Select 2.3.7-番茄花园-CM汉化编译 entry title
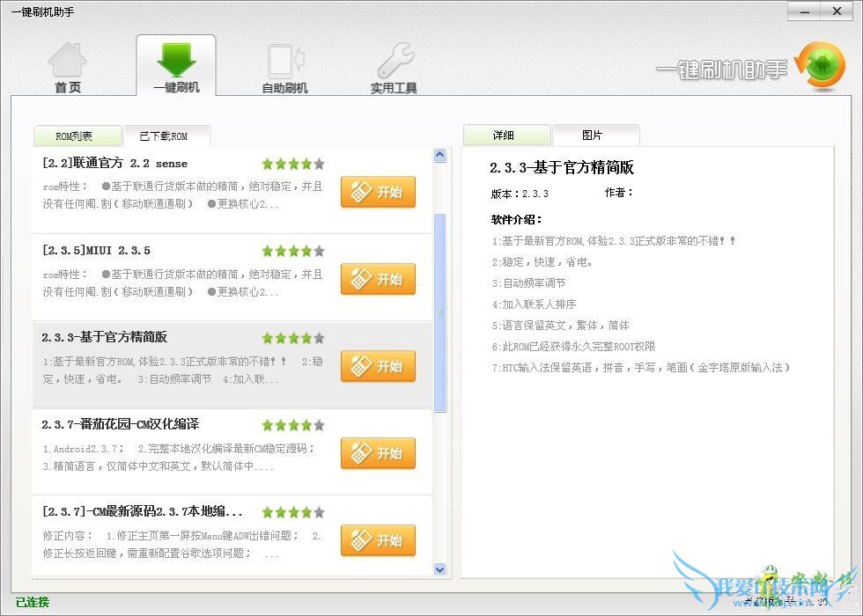 (x=121, y=424)
